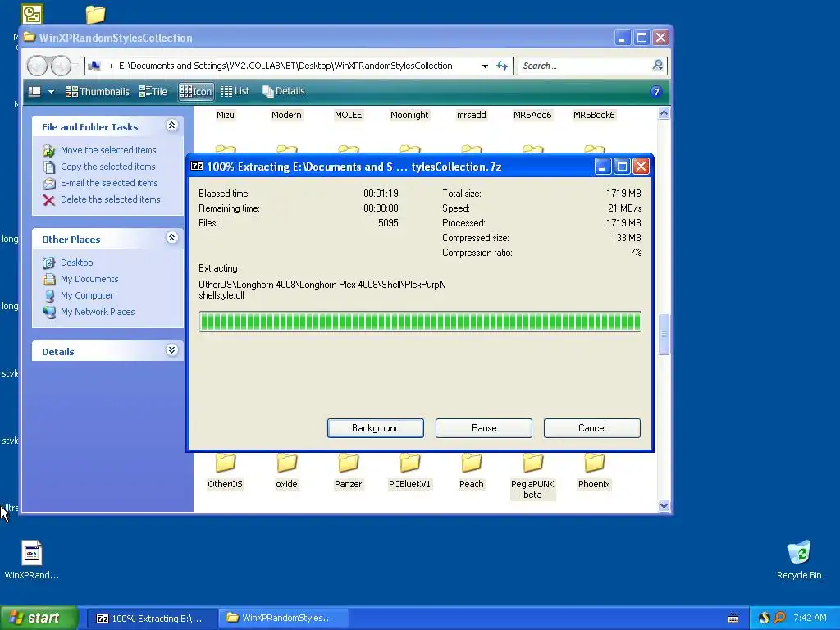Click the 7:42 AM taskbar clock
Viewport: 840px width, 630px height.
coord(810,619)
